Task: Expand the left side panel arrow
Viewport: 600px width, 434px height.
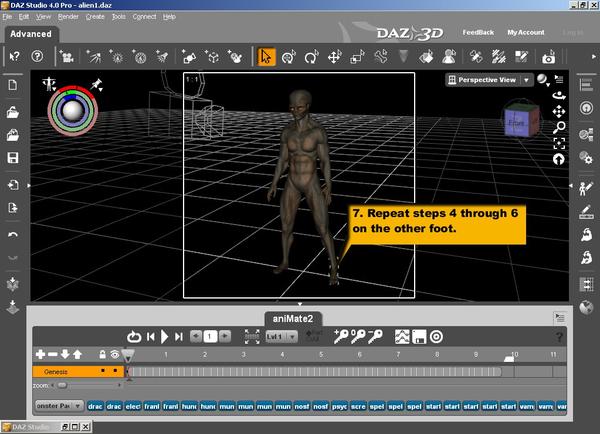Action: (29, 186)
